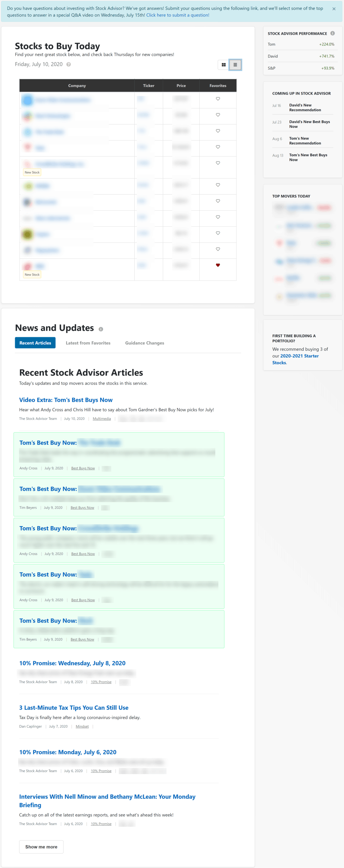This screenshot has height=868, width=344.
Task: Open Video Extra: Tom's Best Buys Now article
Action: pyautogui.click(x=66, y=400)
